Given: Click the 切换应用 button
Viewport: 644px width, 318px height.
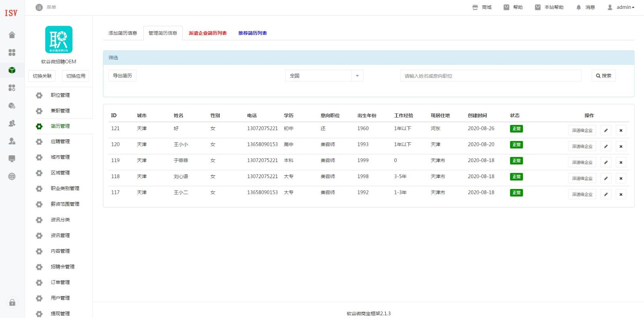Looking at the screenshot, I should coord(76,76).
